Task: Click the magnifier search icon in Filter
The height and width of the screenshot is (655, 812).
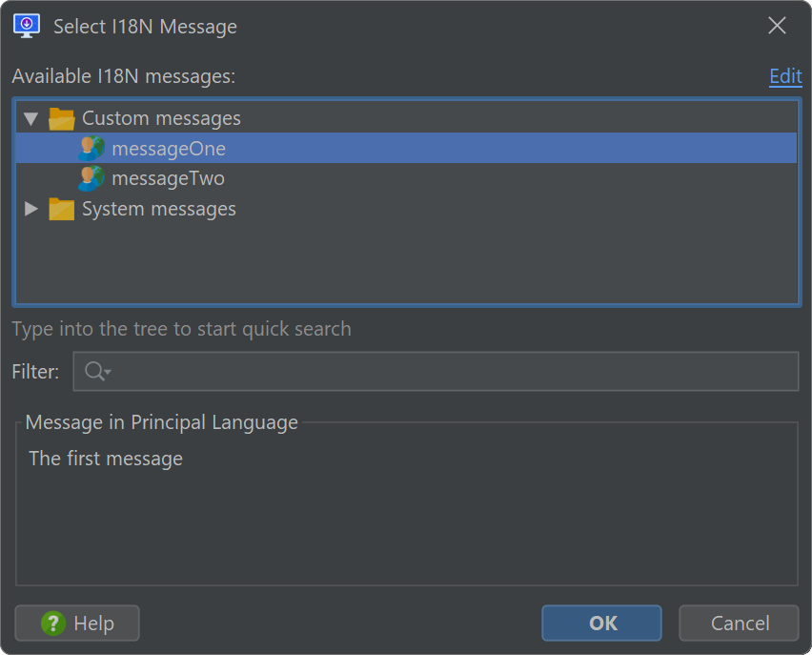Action: [94, 371]
